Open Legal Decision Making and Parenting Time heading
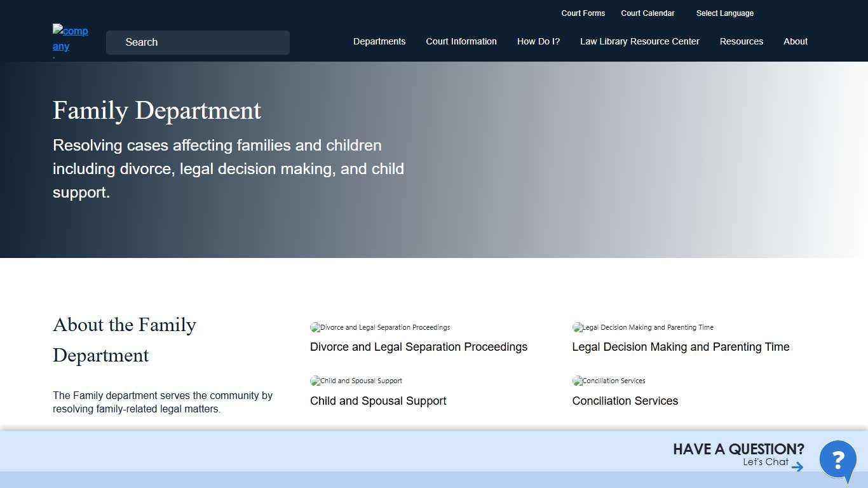The width and height of the screenshot is (868, 488). (681, 347)
